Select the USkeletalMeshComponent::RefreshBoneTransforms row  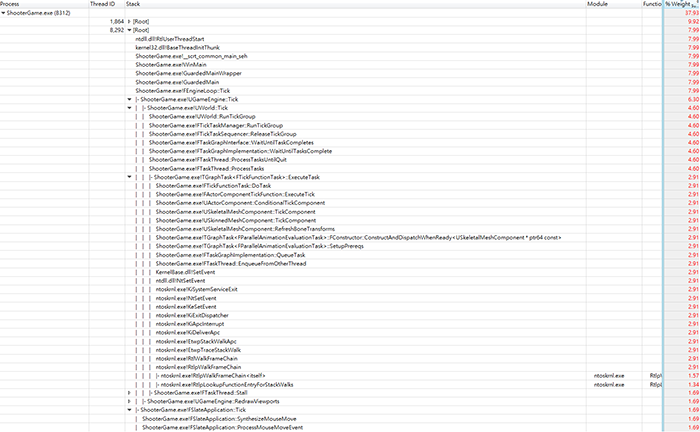(x=350, y=229)
